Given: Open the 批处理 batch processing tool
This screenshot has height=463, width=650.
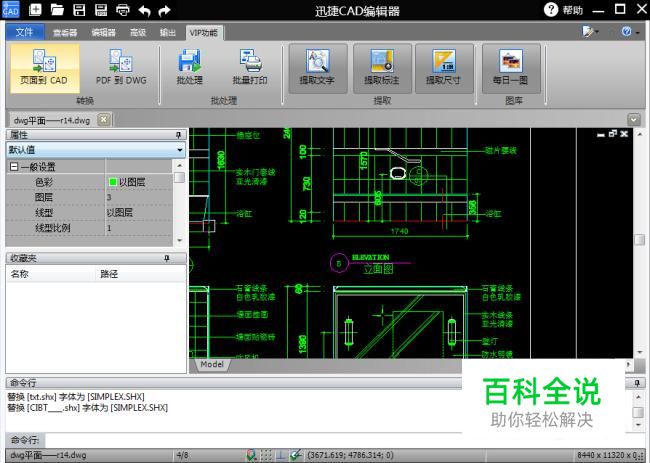Looking at the screenshot, I should tap(190, 68).
